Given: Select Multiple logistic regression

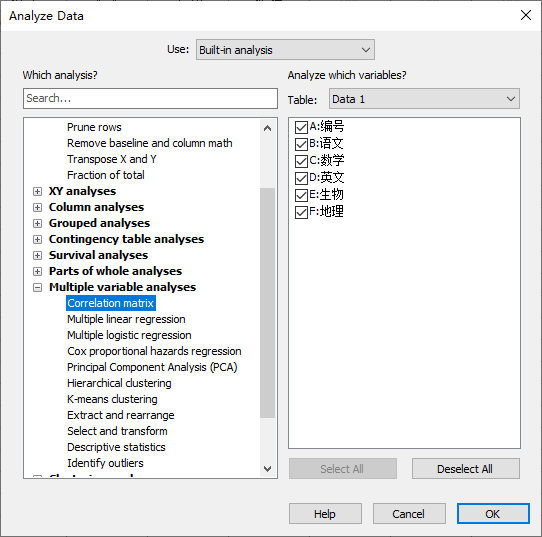Looking at the screenshot, I should tap(129, 335).
